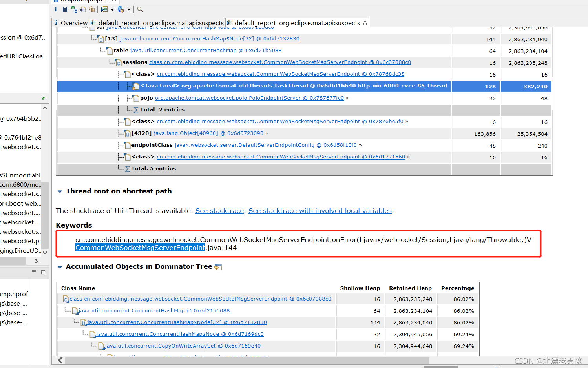Click the object icon beside the table row
The height and width of the screenshot is (368, 588).
110,51
